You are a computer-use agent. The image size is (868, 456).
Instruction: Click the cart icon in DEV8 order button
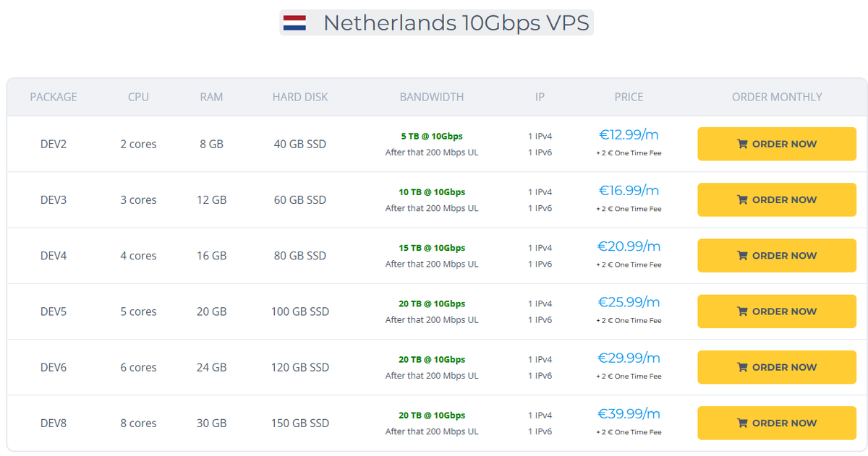(x=742, y=423)
